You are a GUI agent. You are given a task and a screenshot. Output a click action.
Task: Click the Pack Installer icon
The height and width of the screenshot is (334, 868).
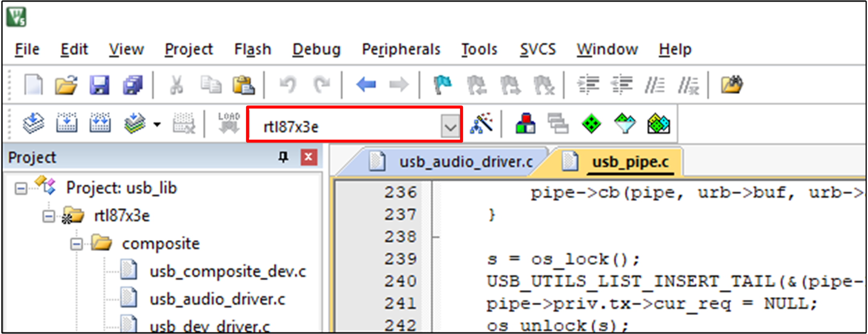pos(658,123)
